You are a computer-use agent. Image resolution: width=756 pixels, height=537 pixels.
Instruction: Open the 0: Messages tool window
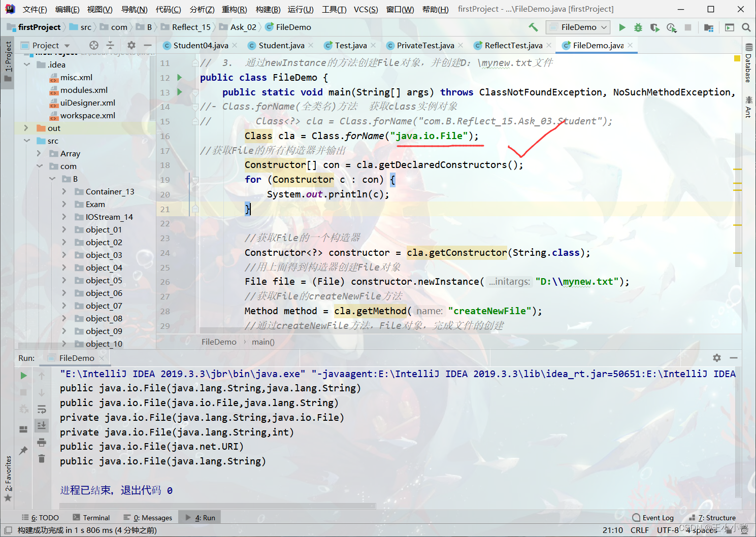(148, 518)
